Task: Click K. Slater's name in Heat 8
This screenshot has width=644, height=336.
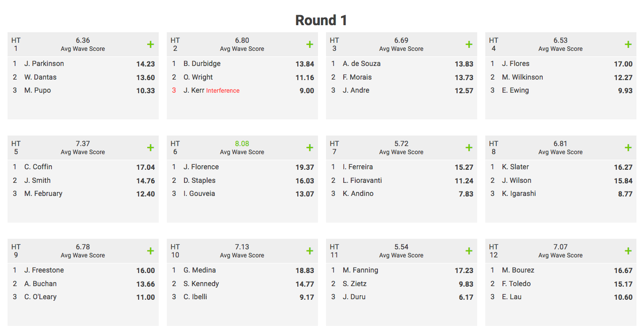Action: (516, 167)
